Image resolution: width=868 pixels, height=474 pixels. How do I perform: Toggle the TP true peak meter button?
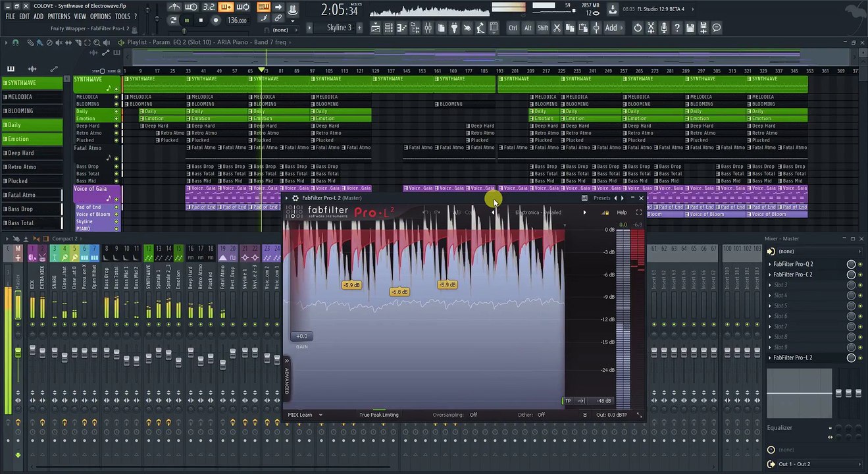[568, 401]
